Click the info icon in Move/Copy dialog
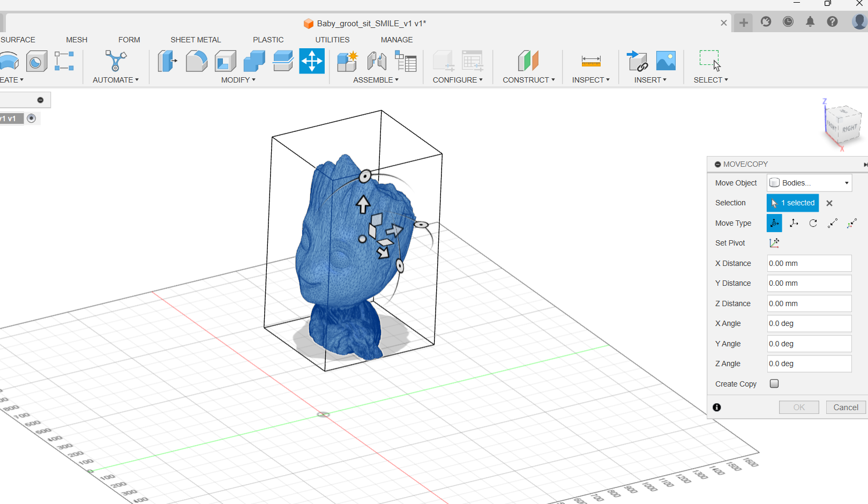Image resolution: width=868 pixels, height=504 pixels. [717, 407]
